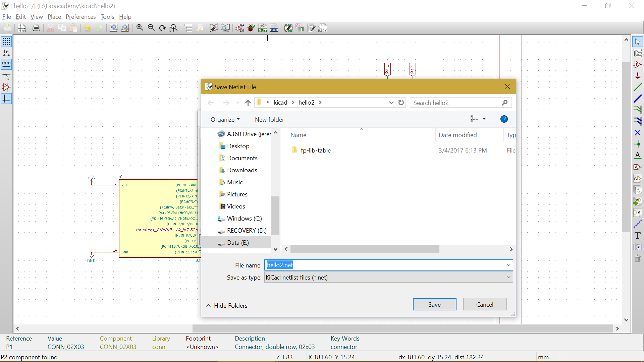Select the Place Power Port tool

(x=638, y=76)
